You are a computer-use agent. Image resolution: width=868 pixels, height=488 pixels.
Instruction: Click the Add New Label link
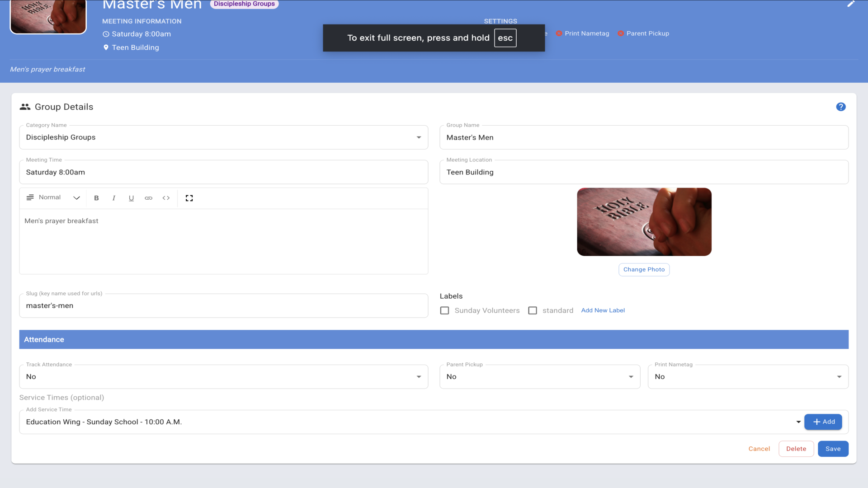603,310
